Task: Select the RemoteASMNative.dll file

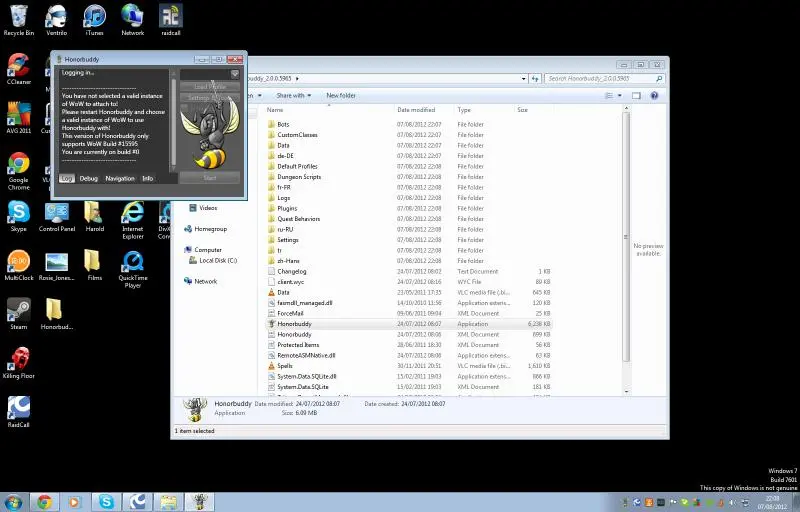Action: point(408,355)
